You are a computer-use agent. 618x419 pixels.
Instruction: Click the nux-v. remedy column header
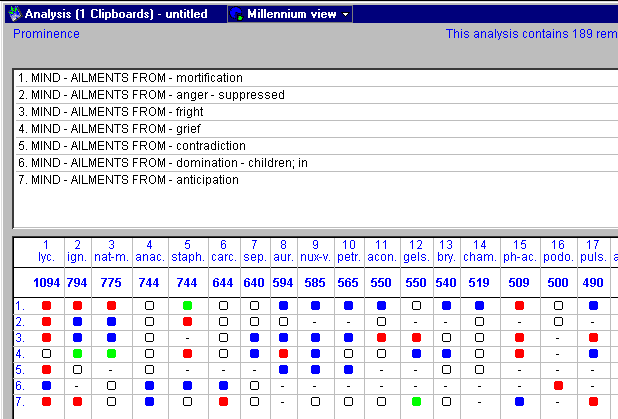[x=315, y=251]
